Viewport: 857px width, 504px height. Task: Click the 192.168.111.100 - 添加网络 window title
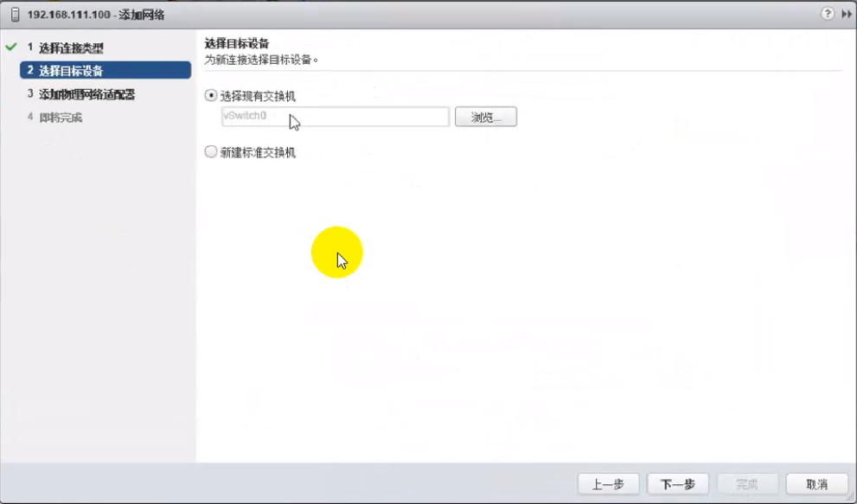click(x=96, y=15)
